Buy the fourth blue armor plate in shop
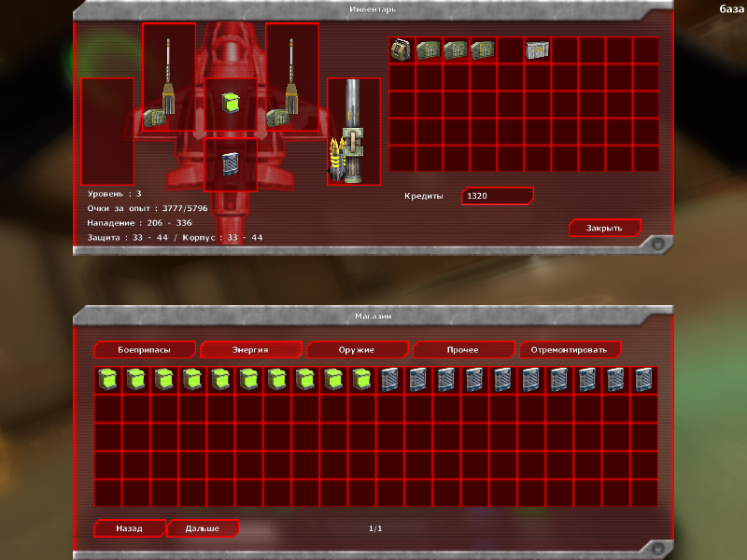This screenshot has width=747, height=560. (x=474, y=380)
